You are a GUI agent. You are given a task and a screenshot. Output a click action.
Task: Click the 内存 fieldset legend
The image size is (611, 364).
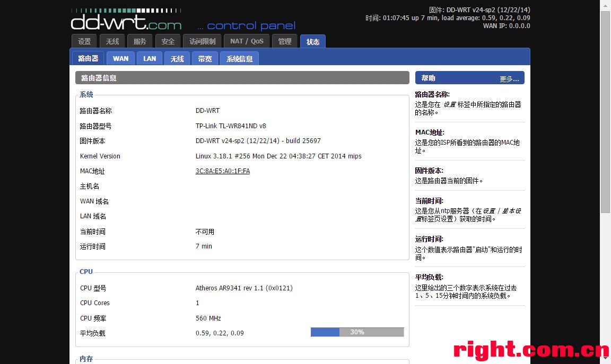(86, 359)
